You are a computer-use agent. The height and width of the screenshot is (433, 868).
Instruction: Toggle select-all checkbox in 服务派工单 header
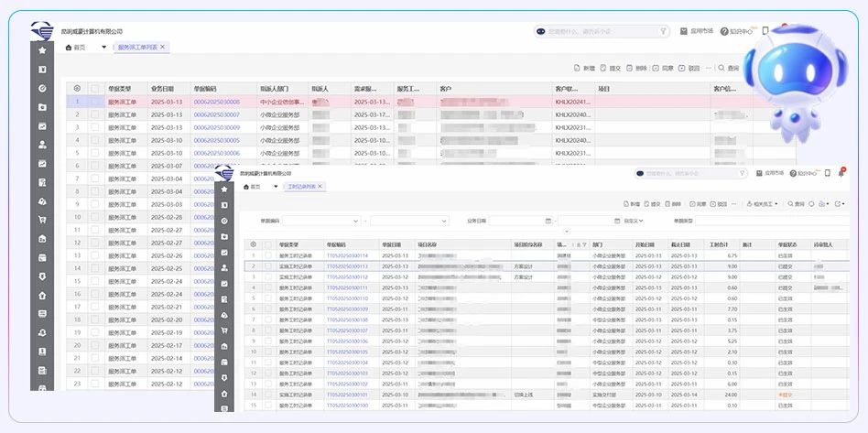click(x=95, y=89)
